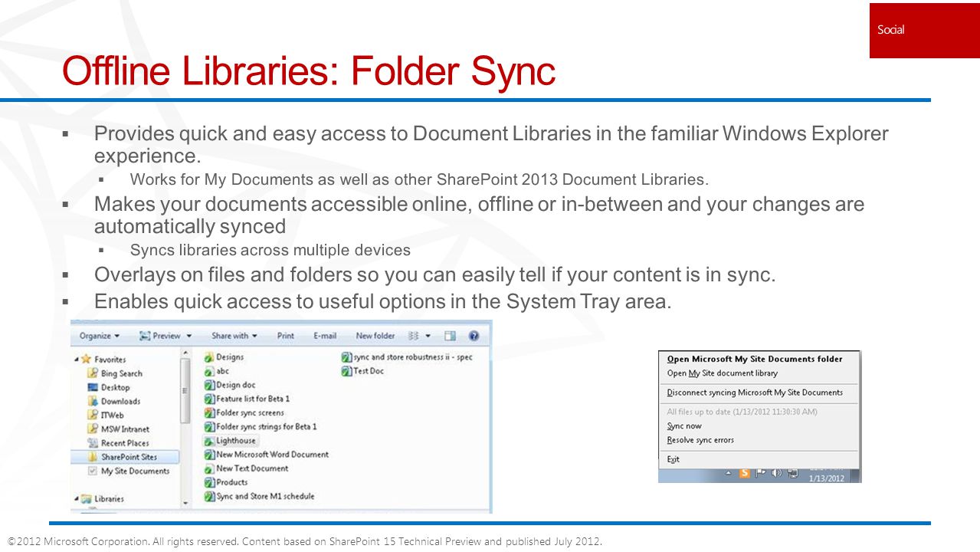Open the view options dropdown arrow
Image resolution: width=980 pixels, height=552 pixels.
[428, 336]
